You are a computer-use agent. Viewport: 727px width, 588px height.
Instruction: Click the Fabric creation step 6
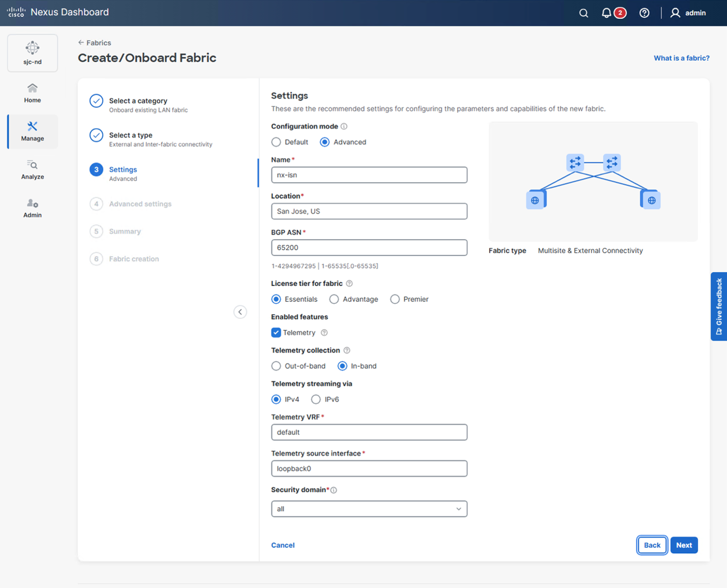pyautogui.click(x=125, y=259)
